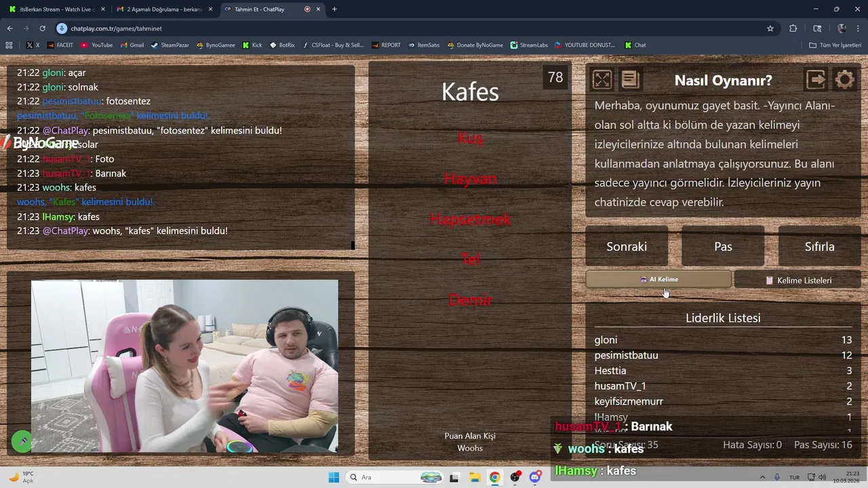This screenshot has height=488, width=868.
Task: Open Chat bookmark
Action: (635, 45)
